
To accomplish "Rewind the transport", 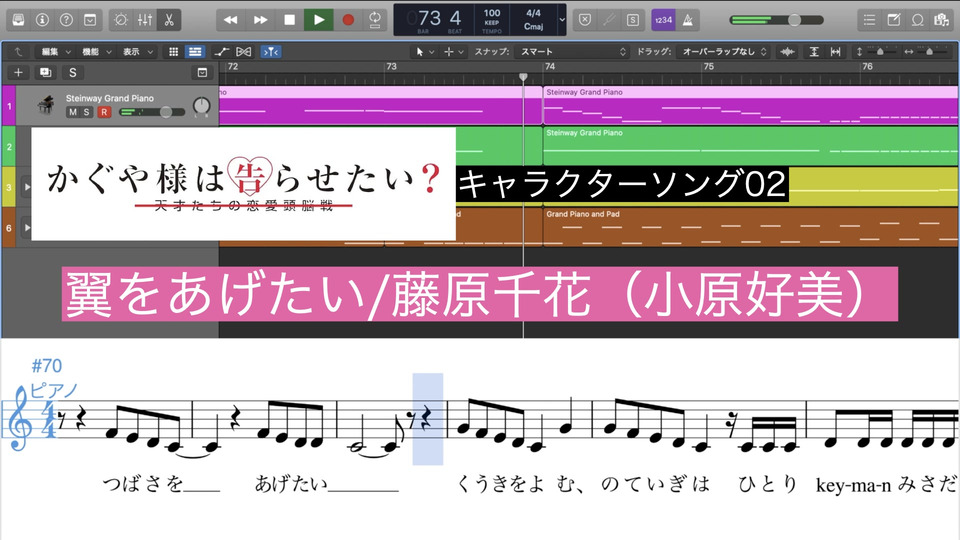I will pos(231,20).
